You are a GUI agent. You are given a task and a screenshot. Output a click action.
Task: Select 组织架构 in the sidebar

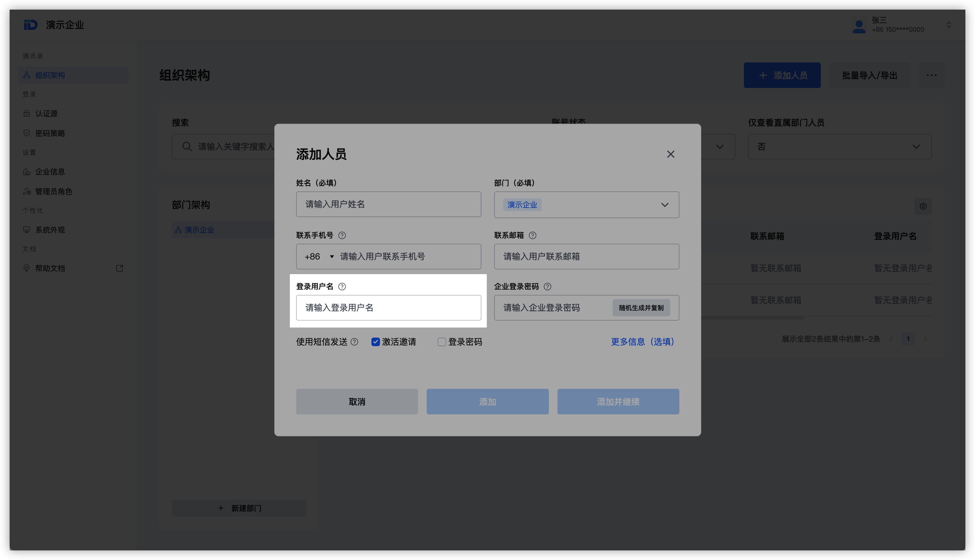[x=73, y=75]
